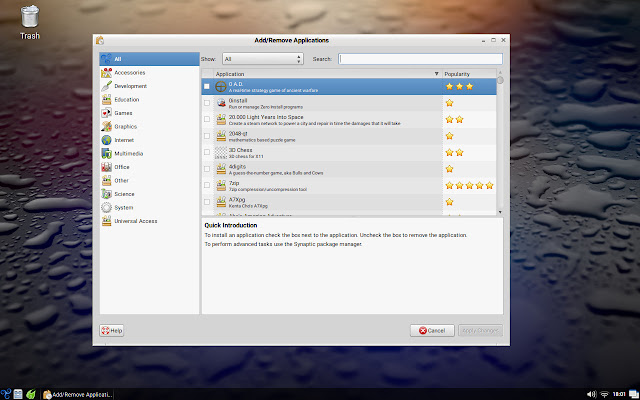Focus the Search input field
Screen dimensions: 640x400
click(x=420, y=59)
